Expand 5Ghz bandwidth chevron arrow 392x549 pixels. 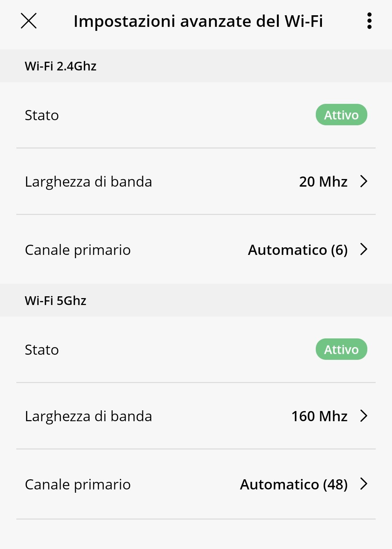point(364,416)
